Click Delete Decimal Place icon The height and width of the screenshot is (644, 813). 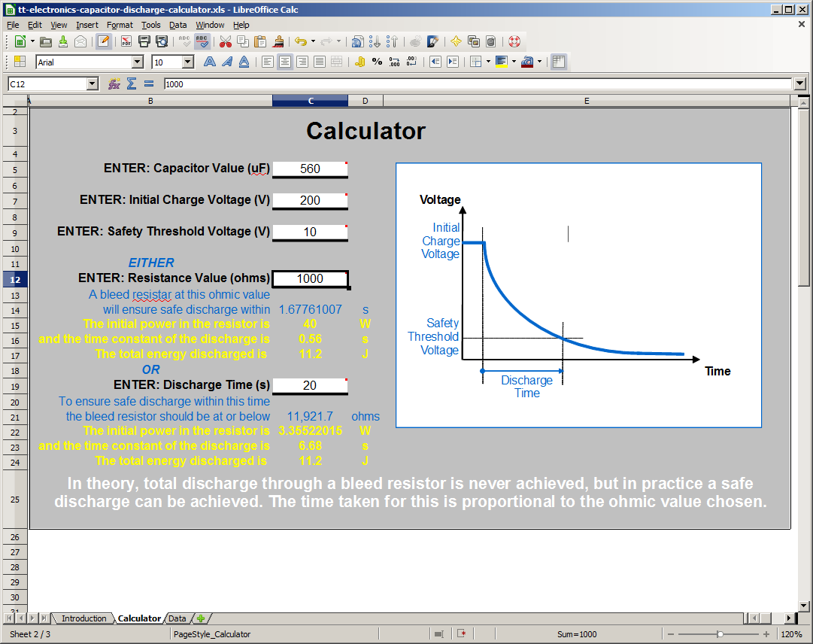(411, 62)
